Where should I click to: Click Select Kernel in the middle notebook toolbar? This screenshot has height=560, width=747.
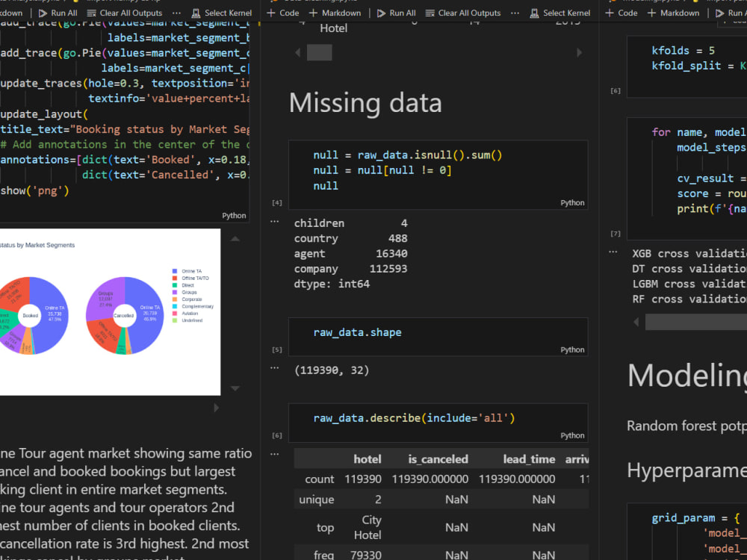point(560,13)
